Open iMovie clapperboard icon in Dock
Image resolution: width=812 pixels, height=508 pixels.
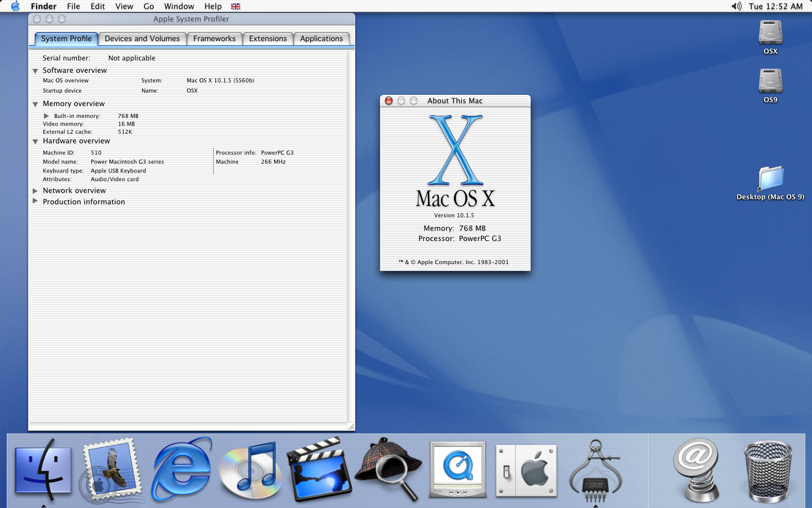(x=320, y=470)
